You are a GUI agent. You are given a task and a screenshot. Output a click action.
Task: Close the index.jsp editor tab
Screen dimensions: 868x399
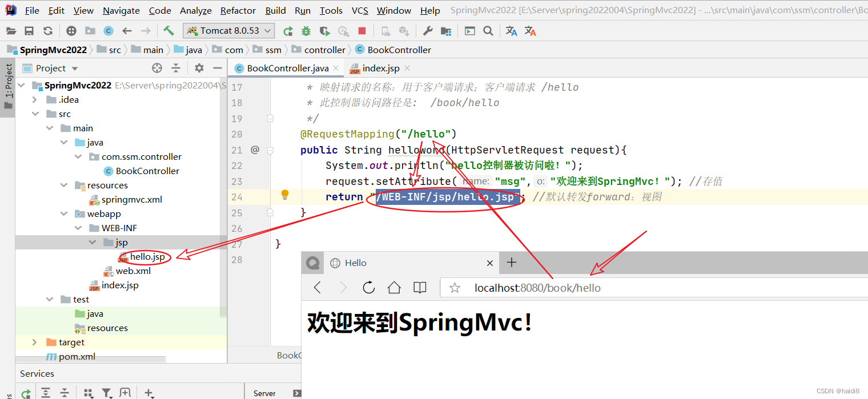click(x=407, y=68)
